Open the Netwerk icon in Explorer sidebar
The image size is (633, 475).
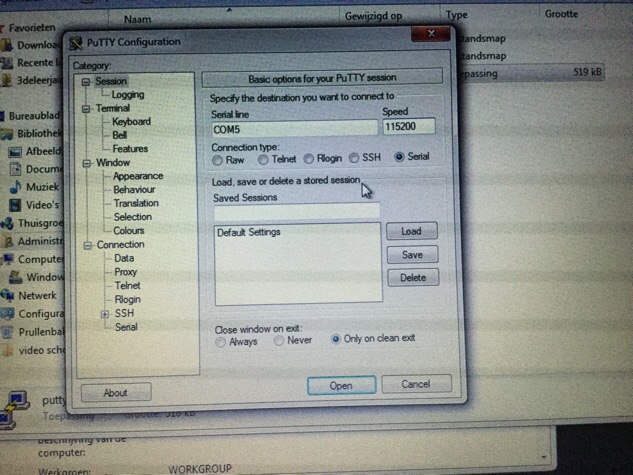coord(8,295)
